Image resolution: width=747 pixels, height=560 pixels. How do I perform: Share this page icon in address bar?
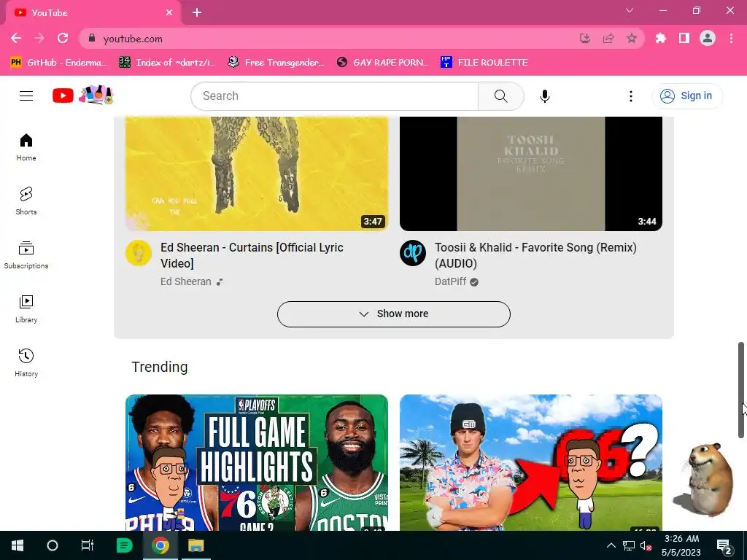[x=608, y=38]
